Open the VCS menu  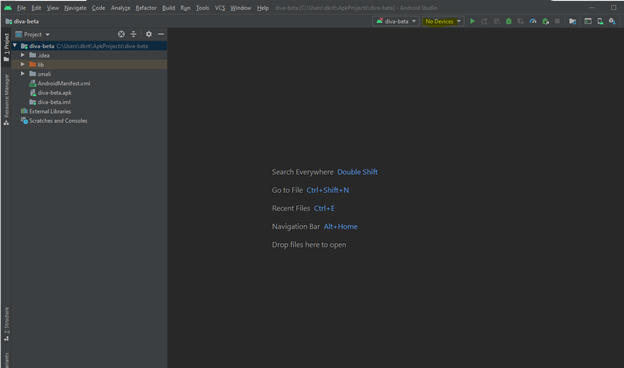(220, 8)
